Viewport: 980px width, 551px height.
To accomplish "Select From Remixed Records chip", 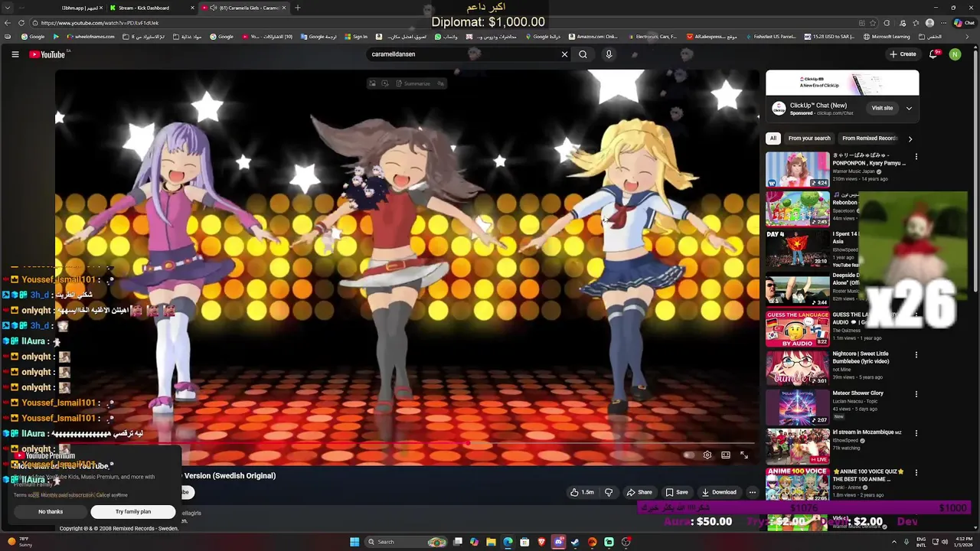I will pos(870,139).
